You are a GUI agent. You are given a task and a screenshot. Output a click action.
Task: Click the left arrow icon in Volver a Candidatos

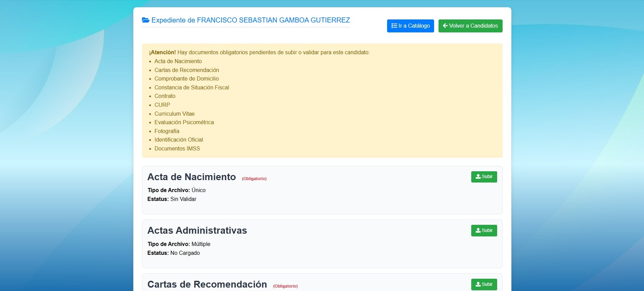[x=445, y=26]
